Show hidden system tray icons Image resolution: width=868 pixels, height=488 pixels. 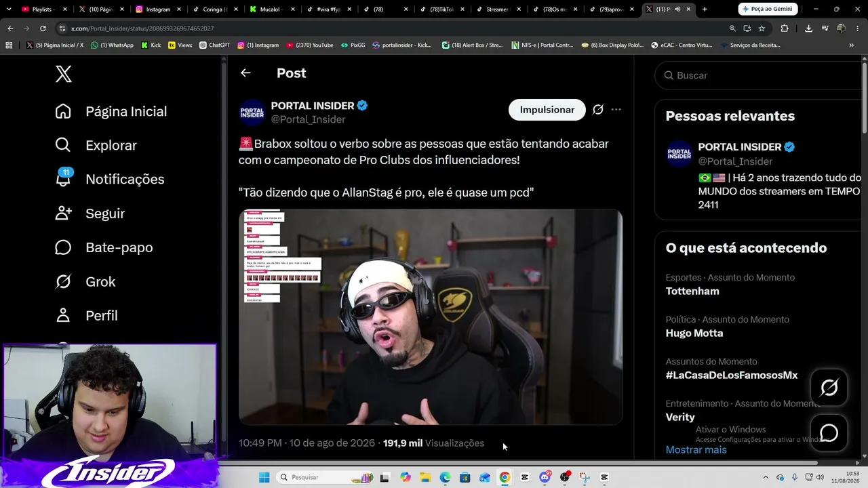click(766, 477)
